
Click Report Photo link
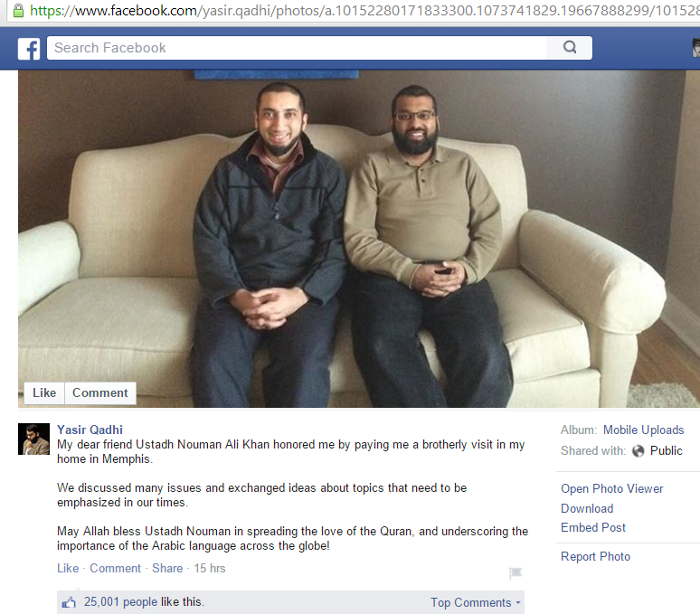[595, 556]
